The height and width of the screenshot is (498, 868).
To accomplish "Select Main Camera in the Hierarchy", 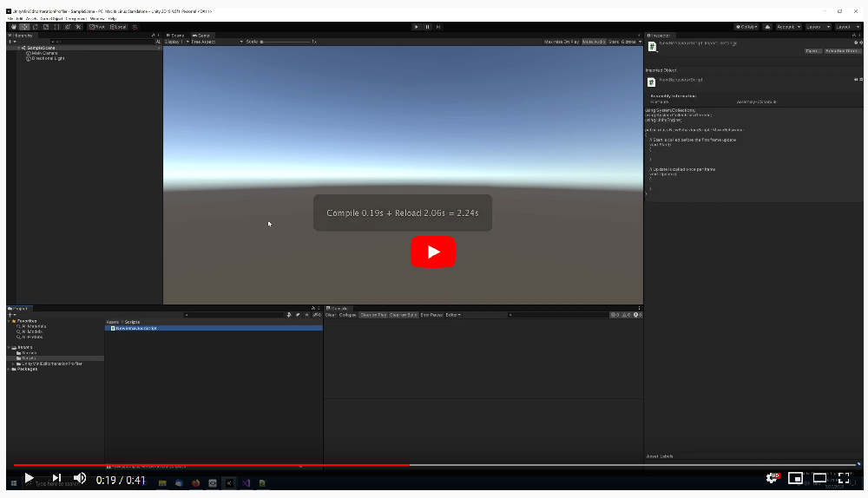I will coord(44,53).
